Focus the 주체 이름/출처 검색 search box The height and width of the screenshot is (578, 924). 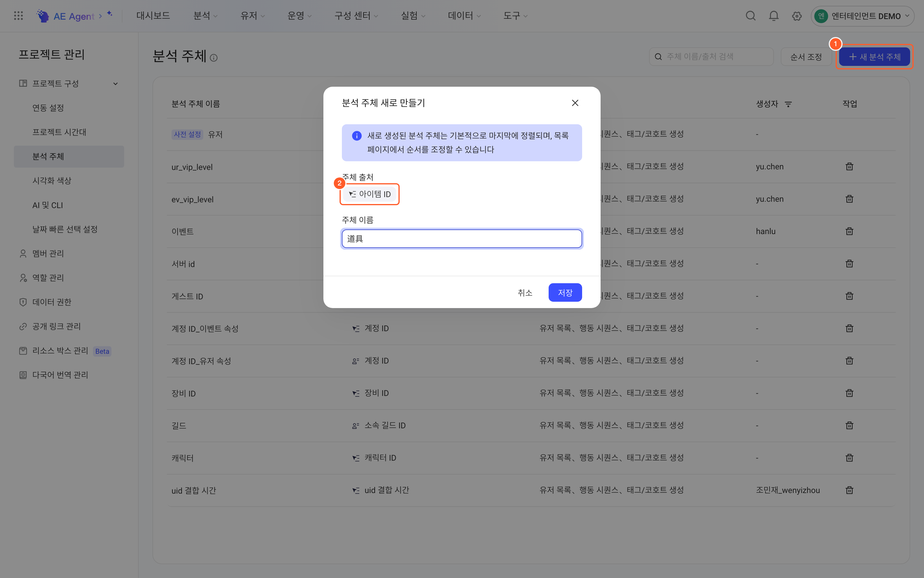711,57
